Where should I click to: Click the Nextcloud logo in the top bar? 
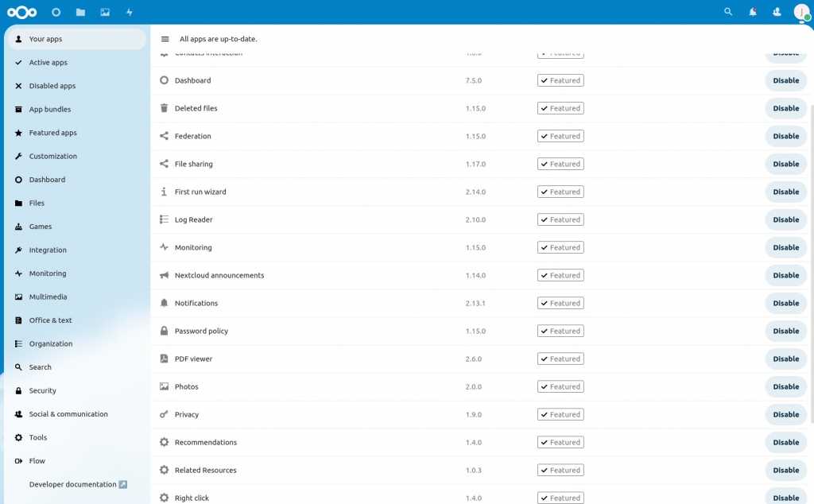click(x=21, y=12)
